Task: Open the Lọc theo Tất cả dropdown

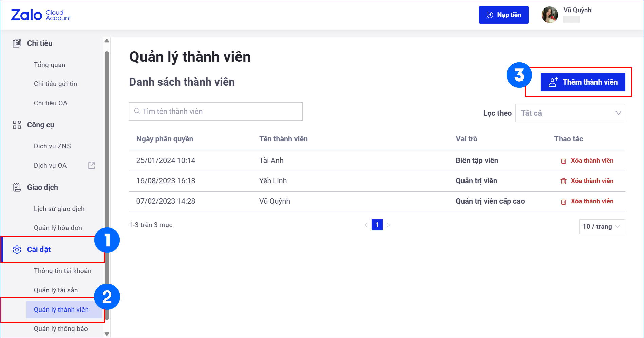Action: [x=570, y=113]
